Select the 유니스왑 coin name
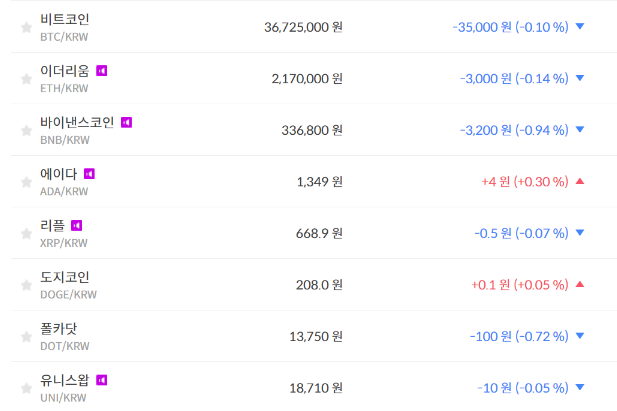Screen dimensions: 617x411 pos(65,380)
